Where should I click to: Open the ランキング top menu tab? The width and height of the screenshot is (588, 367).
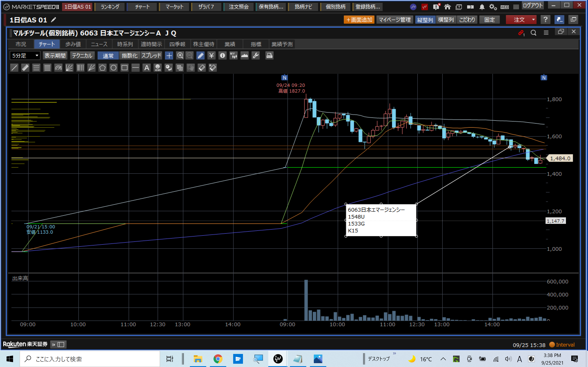point(110,7)
